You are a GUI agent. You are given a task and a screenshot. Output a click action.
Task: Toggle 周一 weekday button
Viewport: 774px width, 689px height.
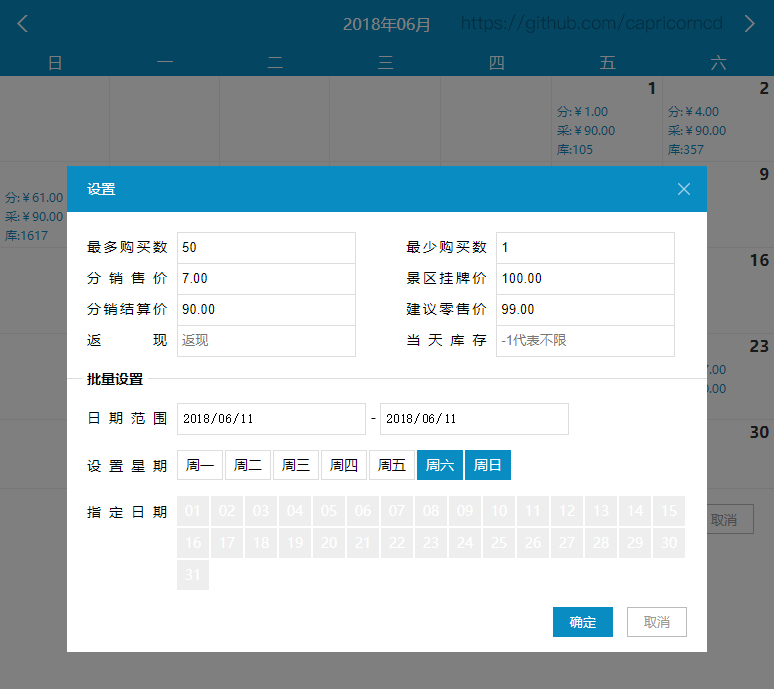coord(200,465)
